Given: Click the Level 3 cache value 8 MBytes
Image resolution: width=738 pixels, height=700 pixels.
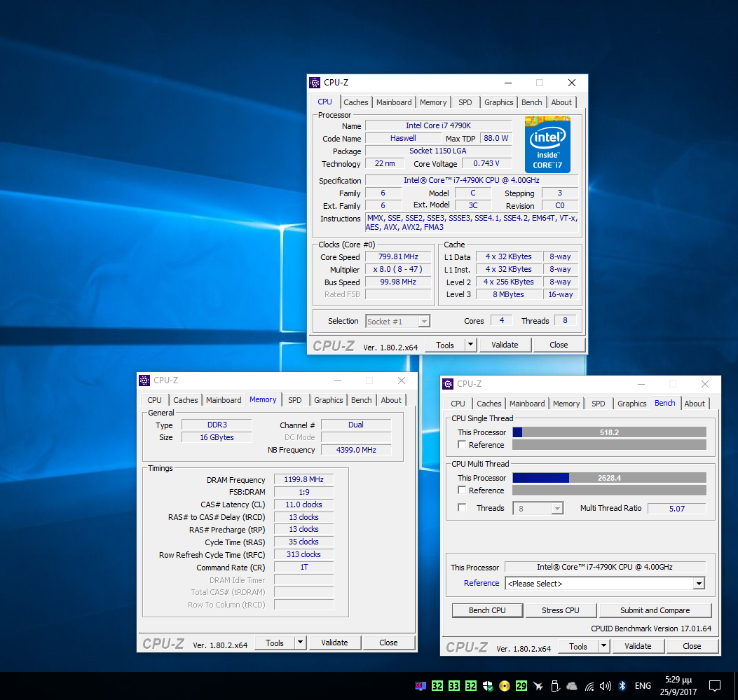Looking at the screenshot, I should tap(508, 294).
